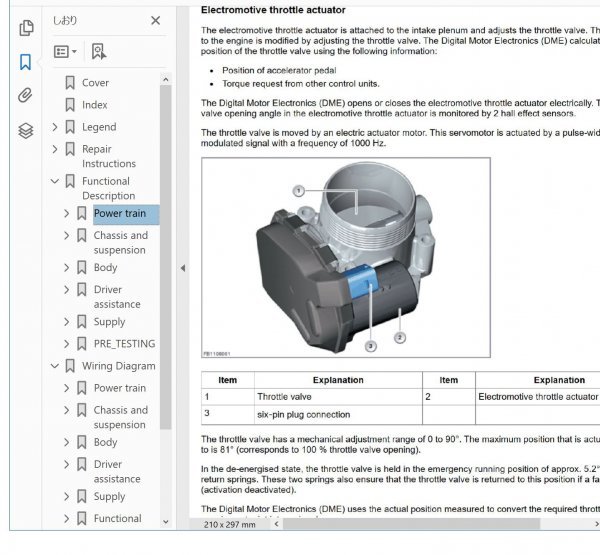Select the Wiring Diagram bookmark

click(x=119, y=366)
